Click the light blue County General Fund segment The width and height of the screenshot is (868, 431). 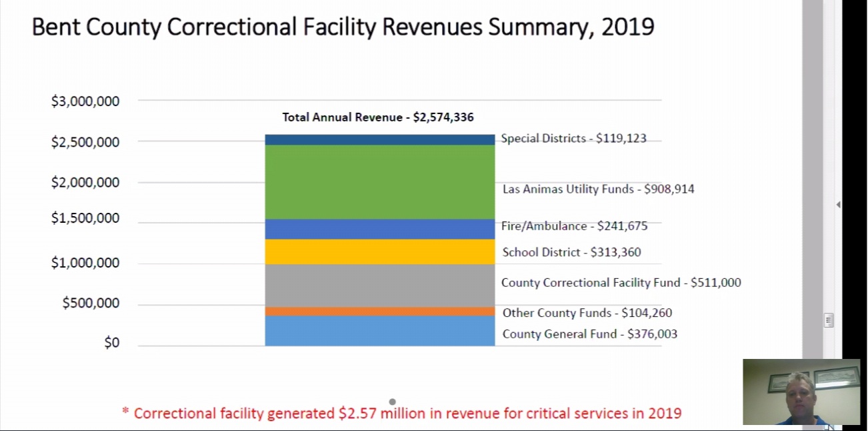(379, 330)
